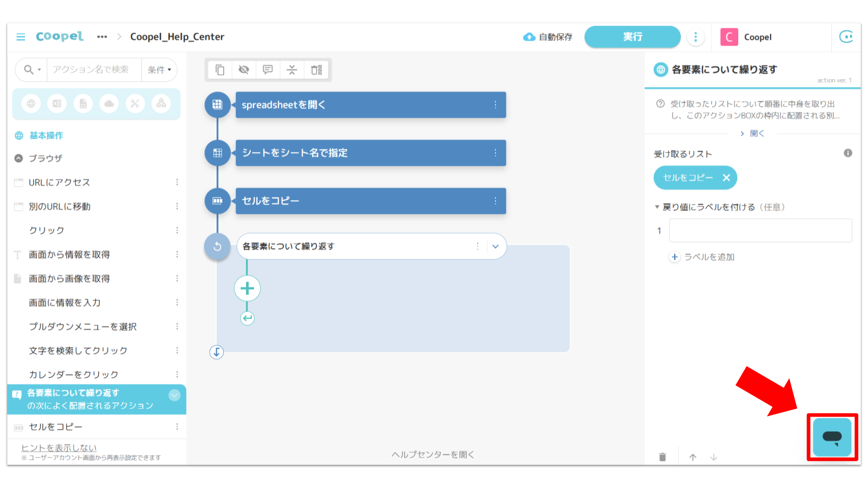The image size is (868, 488).
Task: Select the カレンダーをクリック action
Action: 74,375
